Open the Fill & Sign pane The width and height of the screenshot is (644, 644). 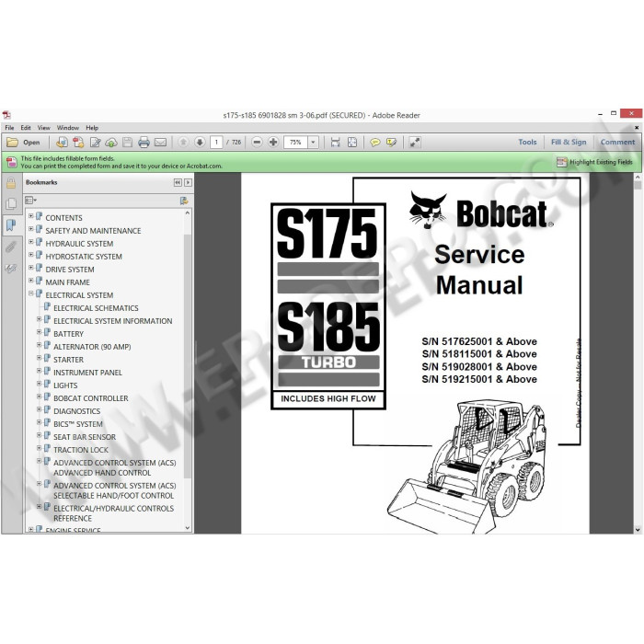(x=569, y=142)
